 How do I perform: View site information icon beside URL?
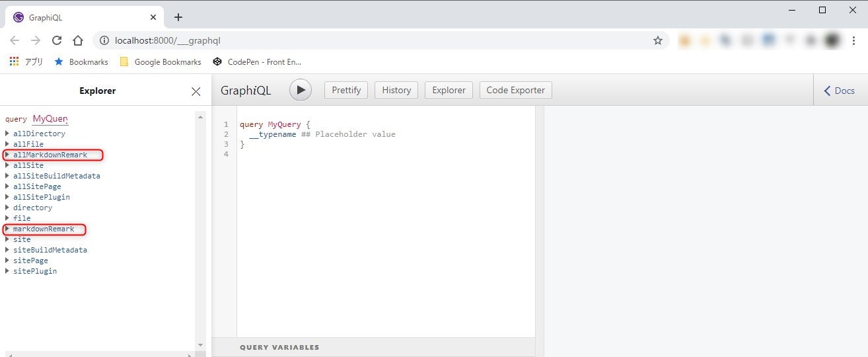104,40
